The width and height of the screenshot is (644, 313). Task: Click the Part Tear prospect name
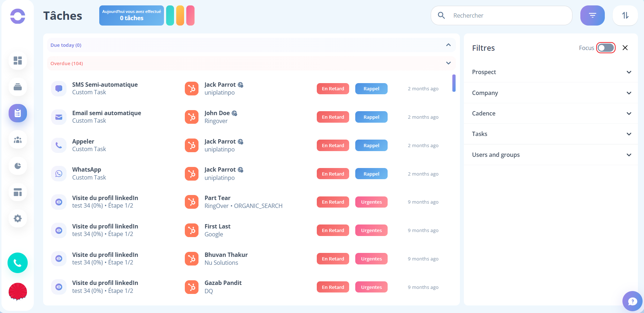click(x=218, y=198)
